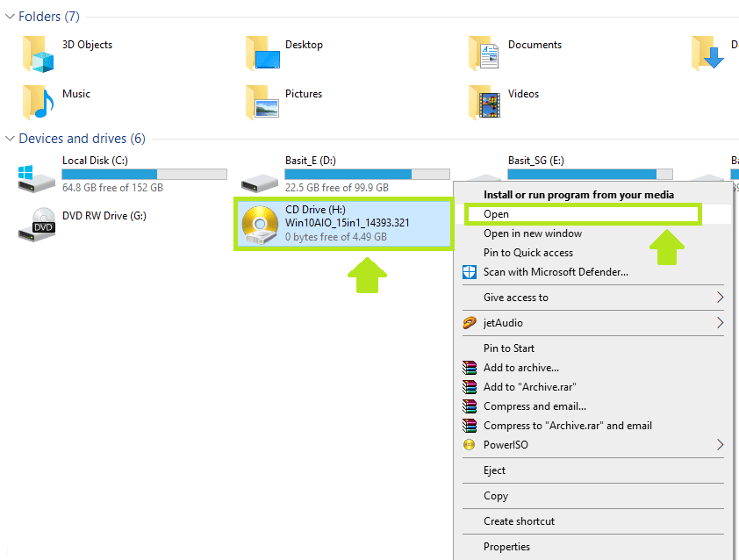Click the Microsoft Defender shield icon
The image size is (739, 560).
click(x=470, y=272)
